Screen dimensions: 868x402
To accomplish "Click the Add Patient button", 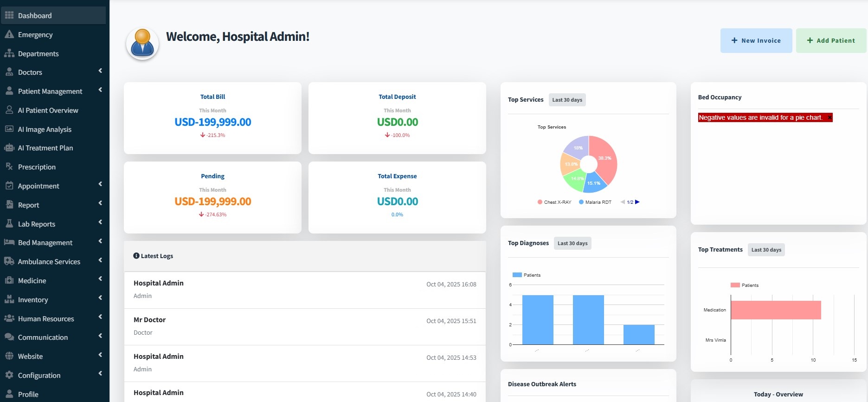I will [830, 40].
